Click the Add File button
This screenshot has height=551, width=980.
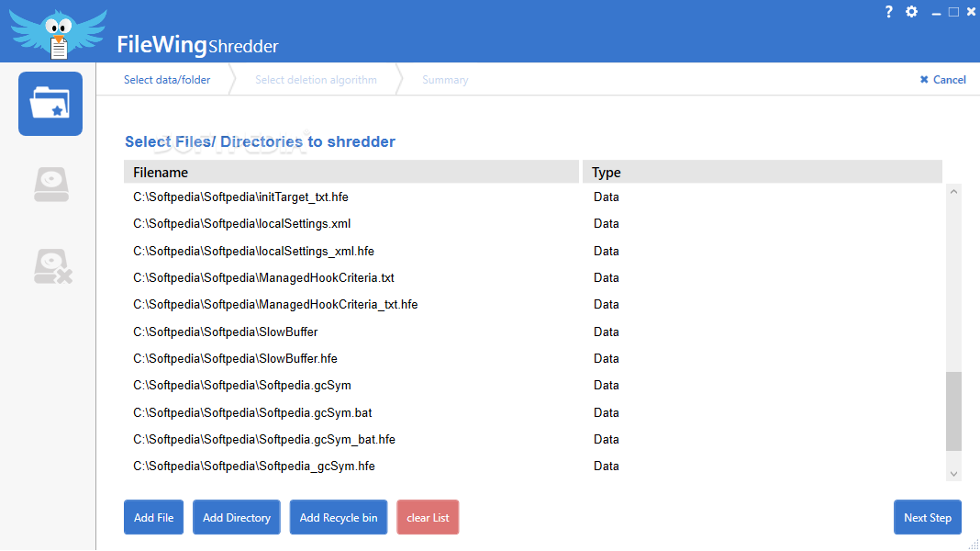pyautogui.click(x=154, y=517)
